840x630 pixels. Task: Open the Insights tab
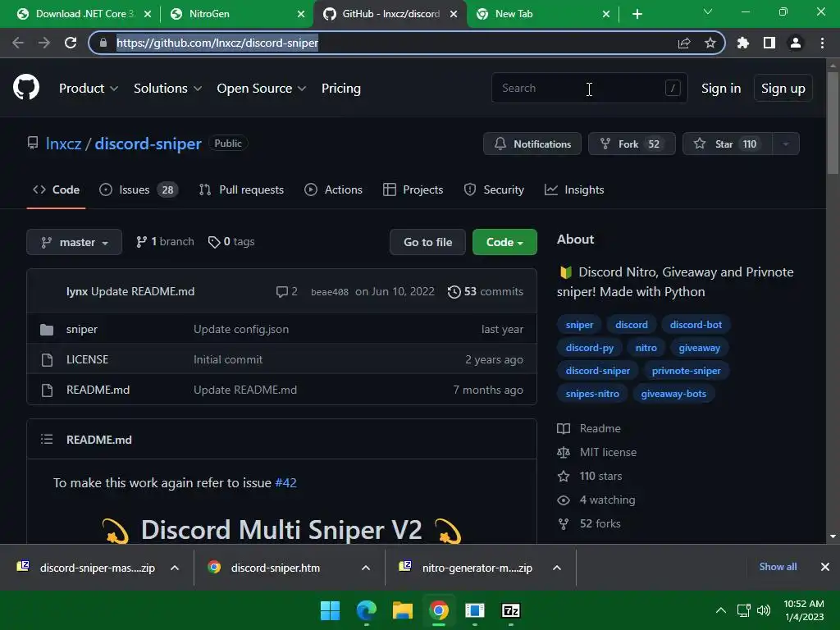574,189
